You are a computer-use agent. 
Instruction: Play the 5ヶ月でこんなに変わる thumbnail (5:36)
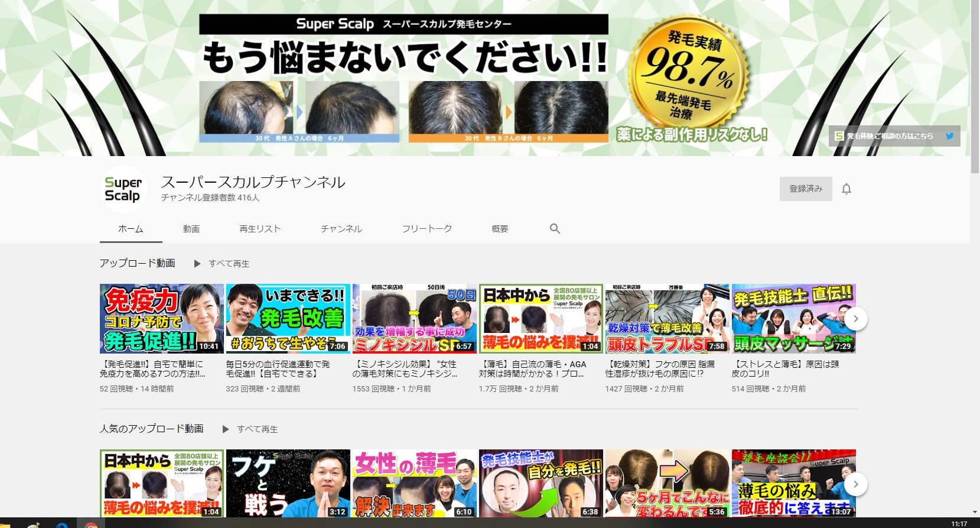(x=668, y=484)
